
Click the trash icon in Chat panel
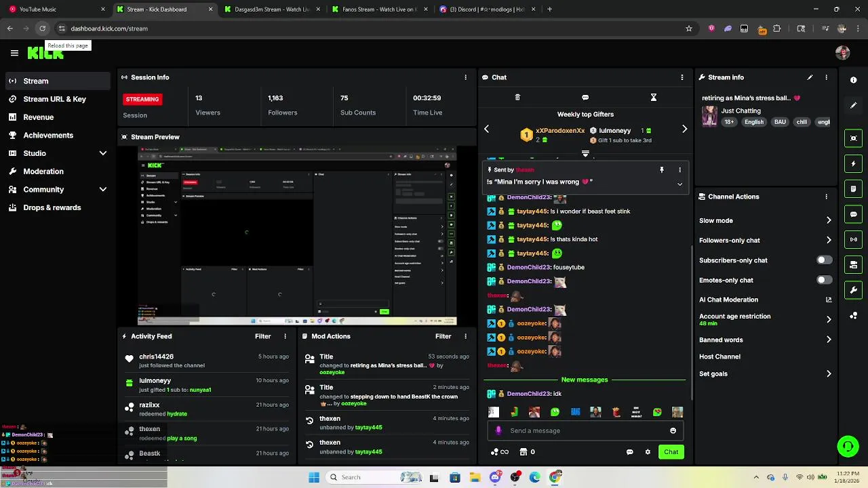(x=517, y=98)
